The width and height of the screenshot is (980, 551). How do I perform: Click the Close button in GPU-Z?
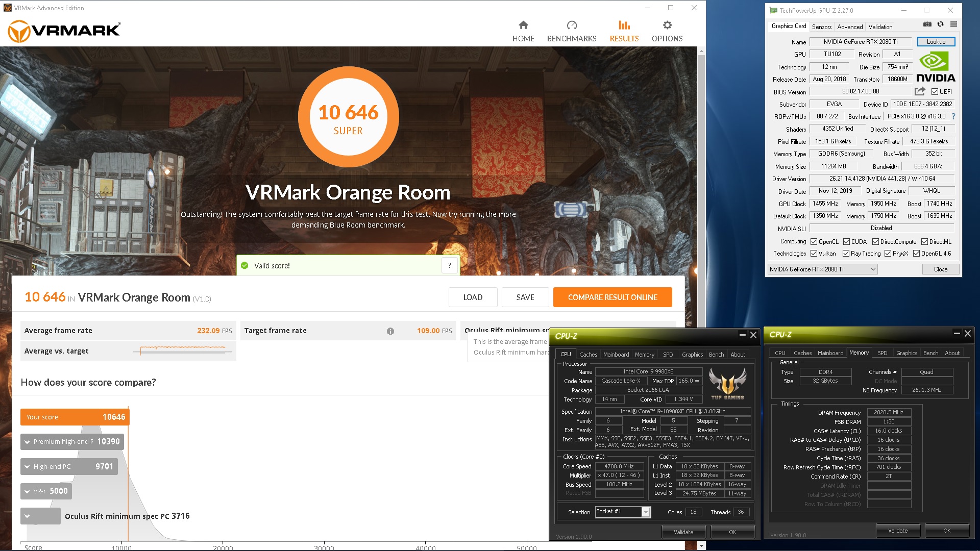940,269
